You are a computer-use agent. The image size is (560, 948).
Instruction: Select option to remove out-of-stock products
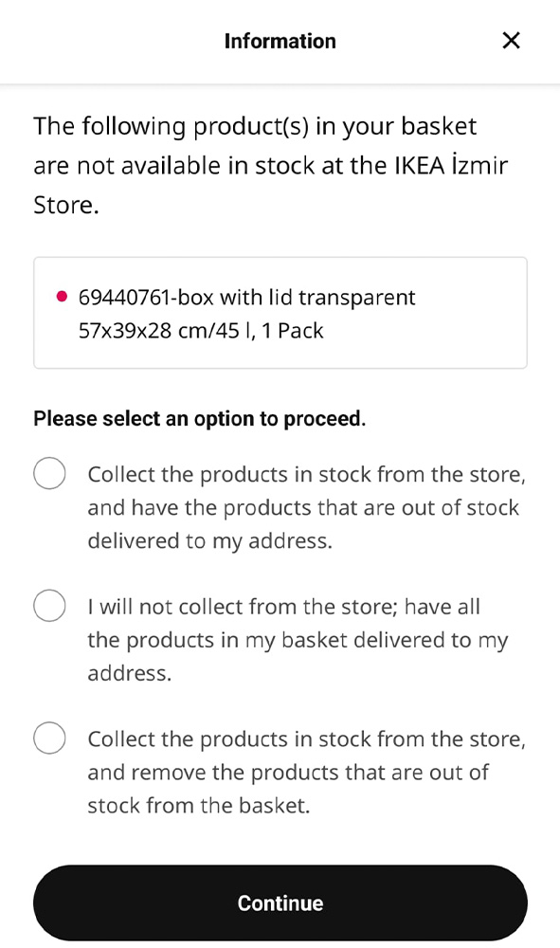(49, 738)
